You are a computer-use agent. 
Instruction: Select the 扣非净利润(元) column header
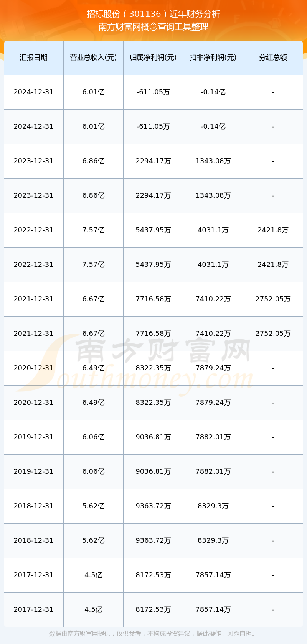[213, 58]
